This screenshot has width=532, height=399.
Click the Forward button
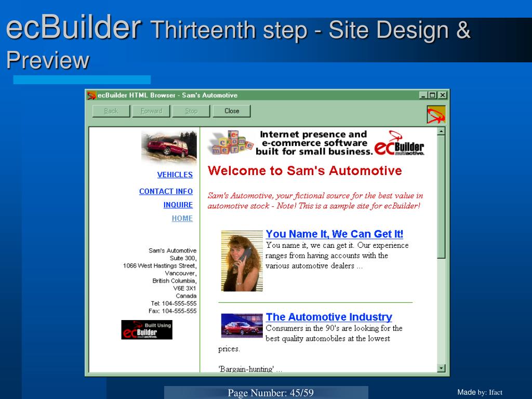(x=151, y=111)
